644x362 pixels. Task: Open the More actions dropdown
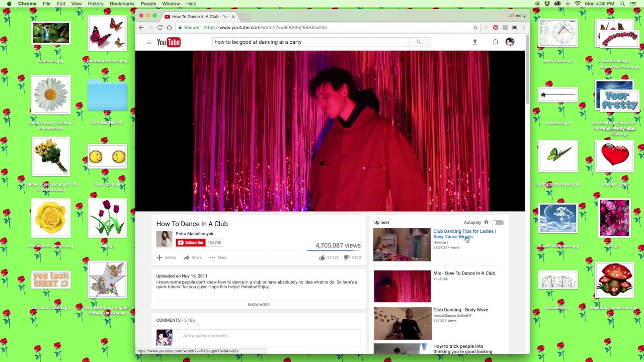(x=218, y=257)
